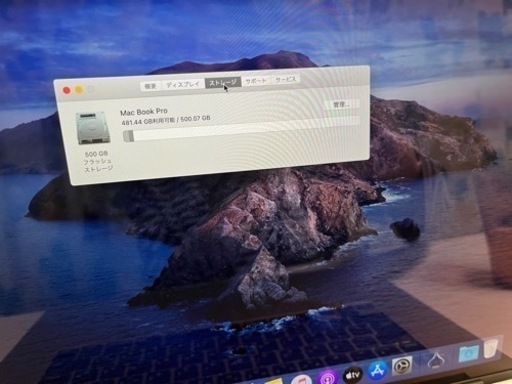512x384 pixels.
Task: Click the white drop-shaped Dock icon
Action: click(436, 360)
